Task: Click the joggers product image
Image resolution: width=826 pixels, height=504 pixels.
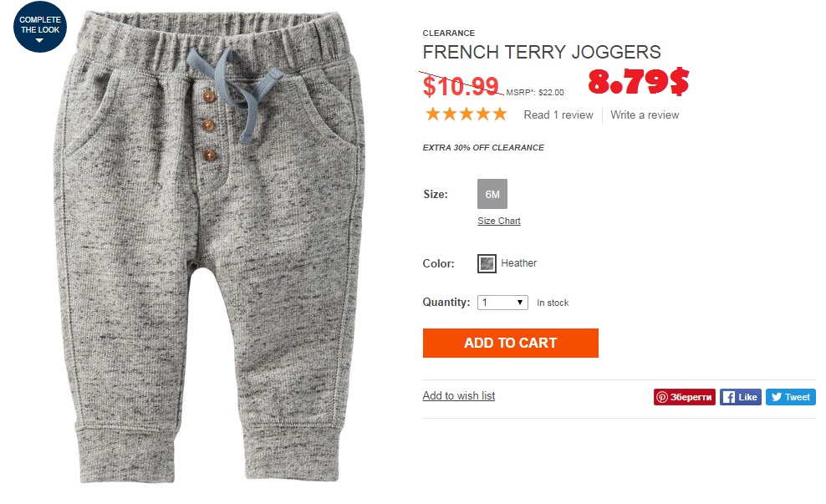Action: click(x=209, y=247)
